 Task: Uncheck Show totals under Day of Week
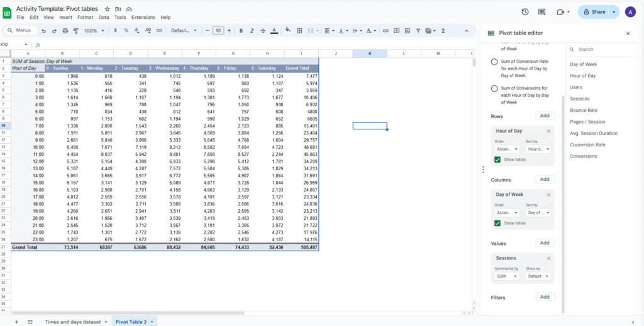[498, 223]
